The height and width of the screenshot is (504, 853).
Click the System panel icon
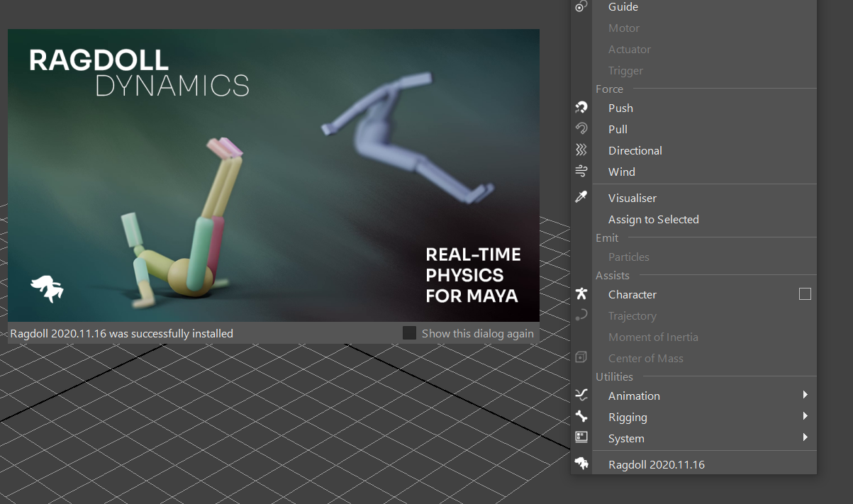[581, 437]
